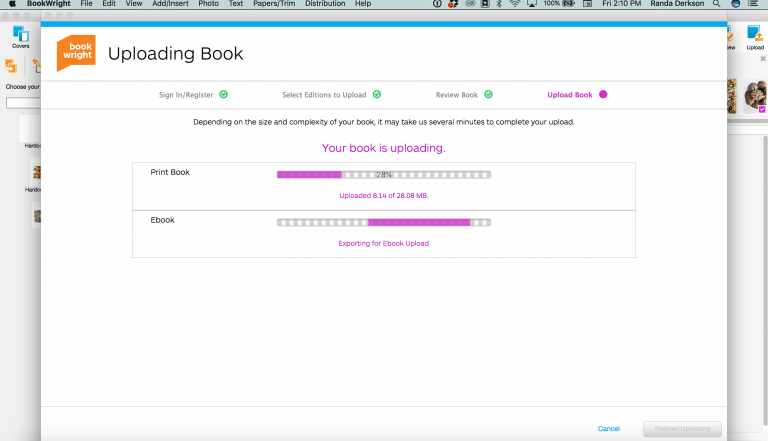The image size is (768, 441).
Task: Open the Covers tool in the background window
Action: click(21, 37)
